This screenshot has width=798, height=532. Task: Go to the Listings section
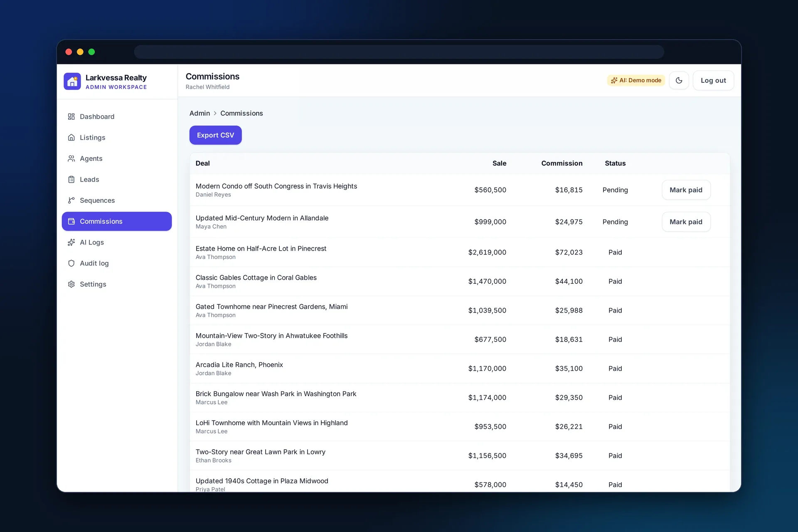pos(117,138)
